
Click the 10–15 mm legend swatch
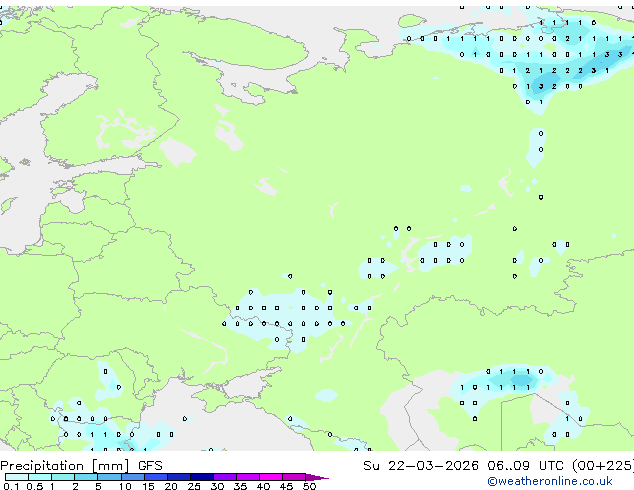coord(133,477)
